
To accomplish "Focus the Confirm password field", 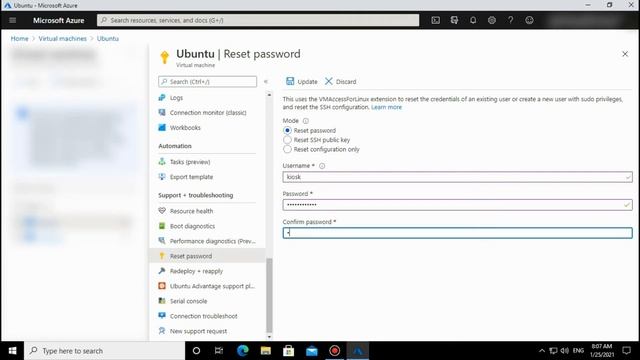I will point(457,233).
